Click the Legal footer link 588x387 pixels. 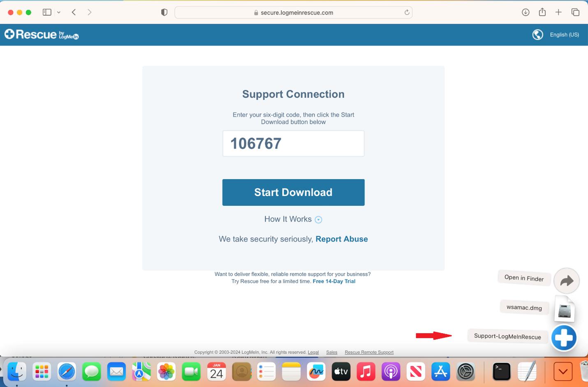point(313,352)
